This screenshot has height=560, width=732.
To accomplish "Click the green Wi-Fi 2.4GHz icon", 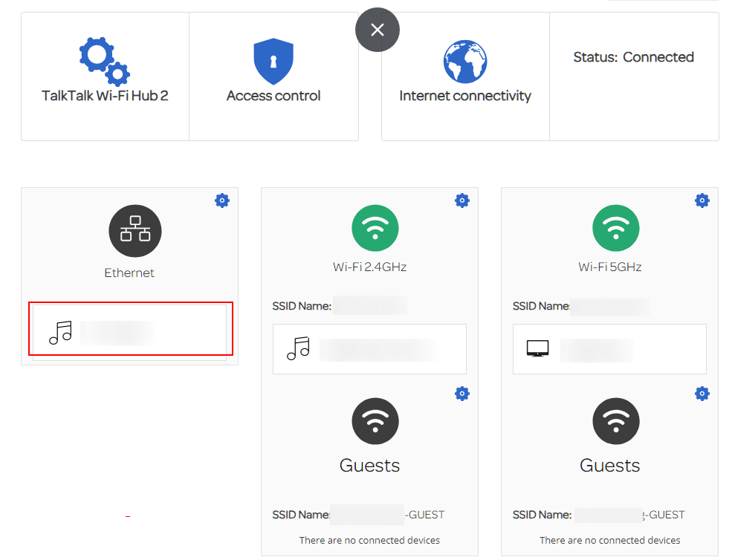I will tap(375, 229).
